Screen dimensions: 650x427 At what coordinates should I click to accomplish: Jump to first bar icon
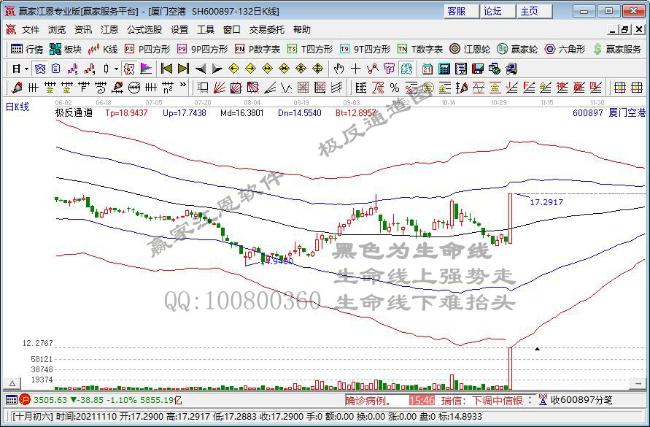tap(166, 69)
